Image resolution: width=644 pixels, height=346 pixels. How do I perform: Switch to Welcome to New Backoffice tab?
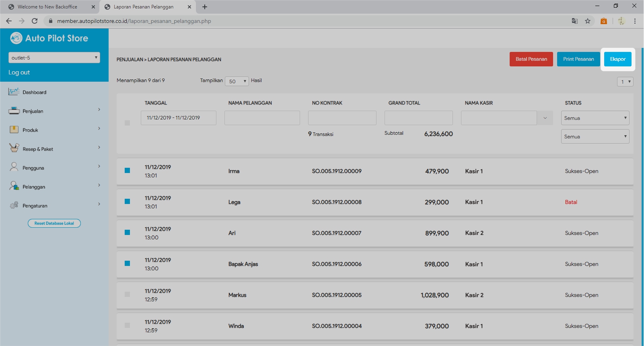point(47,7)
